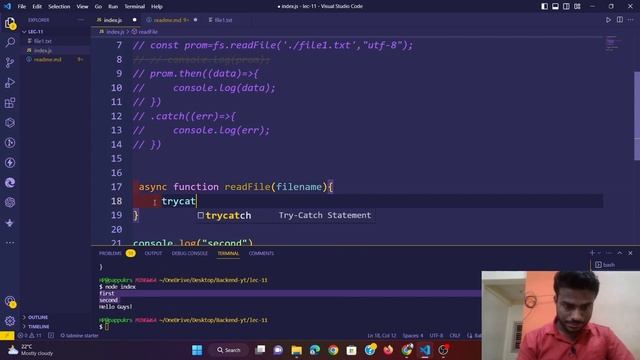Toggle the secondary side bar visibility

(x=566, y=6)
